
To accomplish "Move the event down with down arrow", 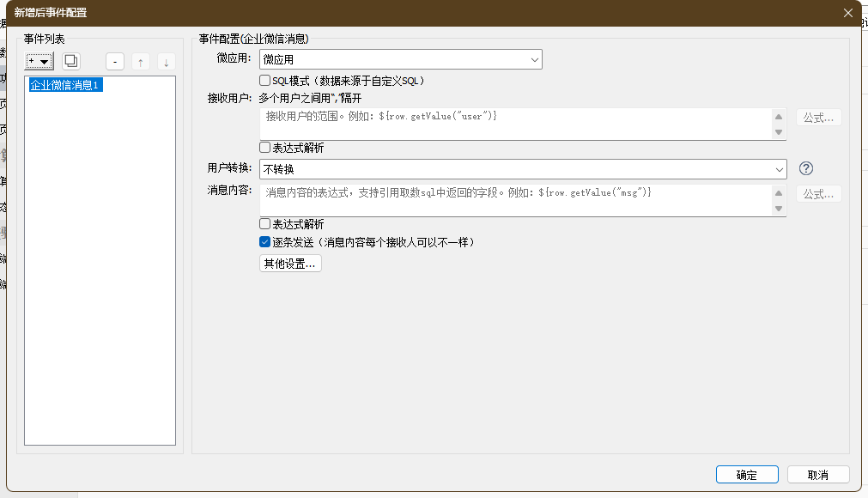I will pos(166,61).
